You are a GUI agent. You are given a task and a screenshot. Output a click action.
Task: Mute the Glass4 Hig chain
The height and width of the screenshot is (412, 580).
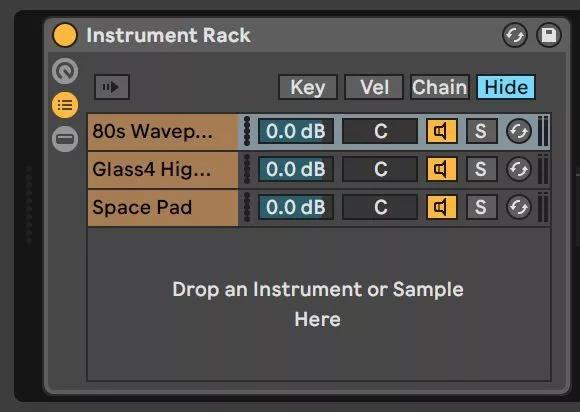442,169
